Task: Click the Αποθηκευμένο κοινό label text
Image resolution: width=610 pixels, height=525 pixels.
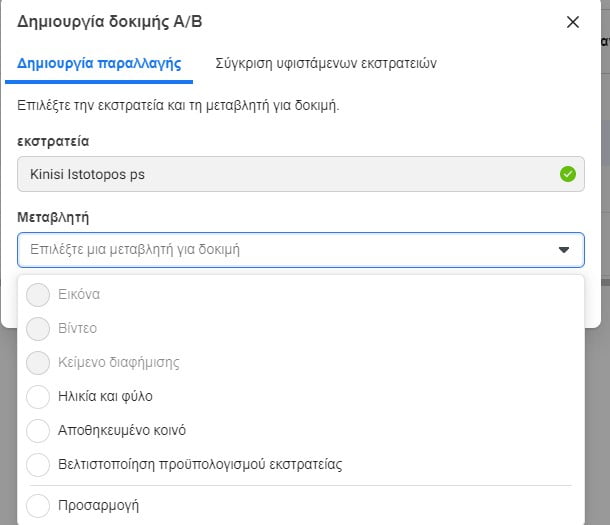Action: click(x=122, y=431)
